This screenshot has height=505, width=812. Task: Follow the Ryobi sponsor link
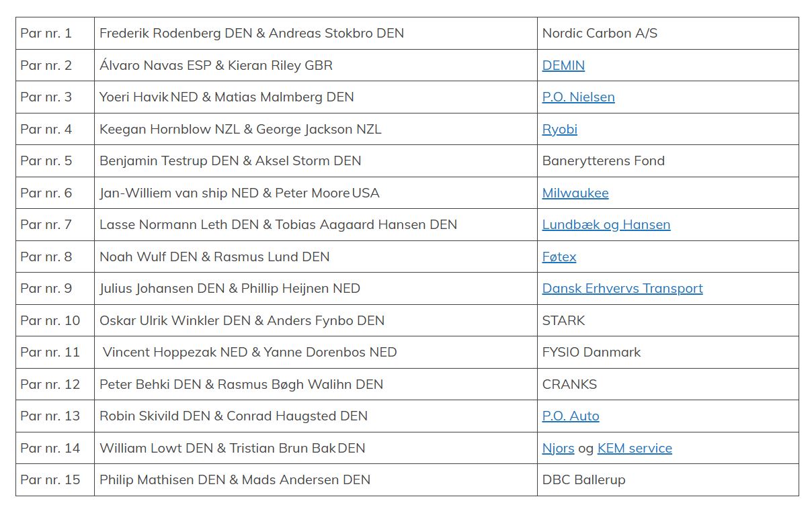pos(559,129)
